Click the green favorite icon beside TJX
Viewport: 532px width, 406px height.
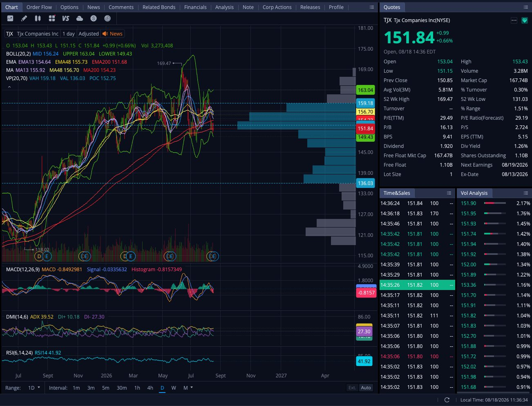[x=525, y=20]
